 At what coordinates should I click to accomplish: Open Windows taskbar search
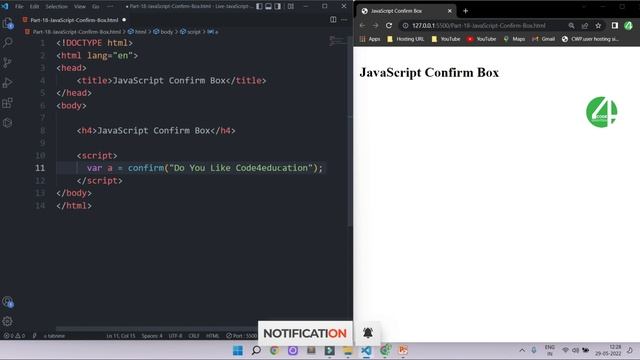click(256, 351)
